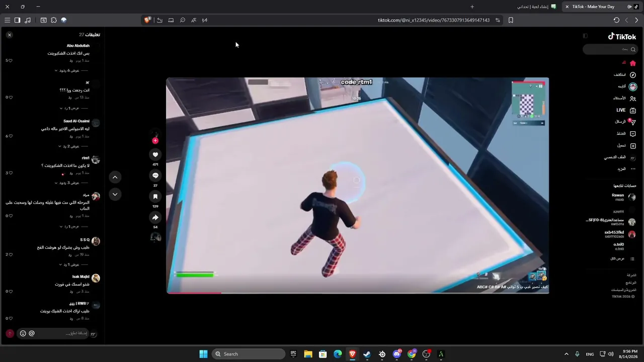
Task: Post comment with the red arrow button
Action: 10,333
